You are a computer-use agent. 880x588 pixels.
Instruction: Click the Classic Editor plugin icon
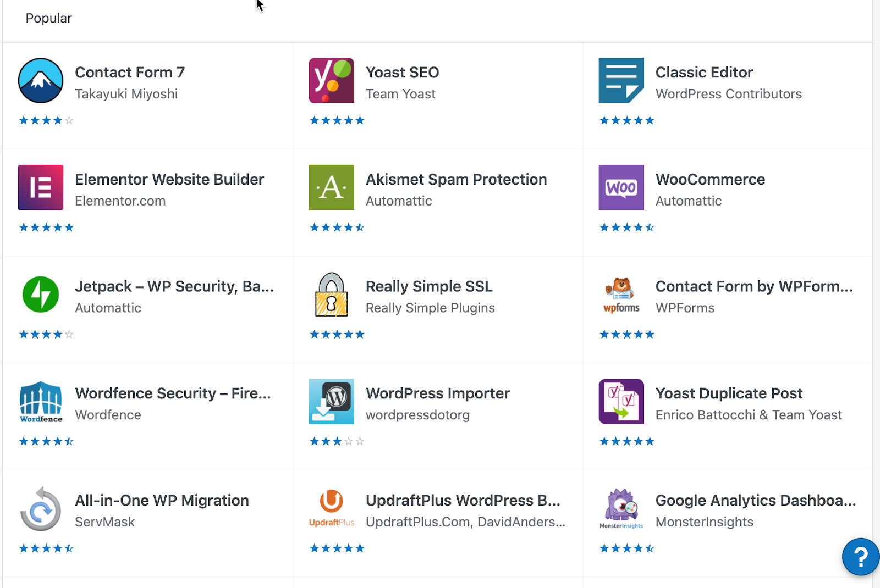click(621, 81)
